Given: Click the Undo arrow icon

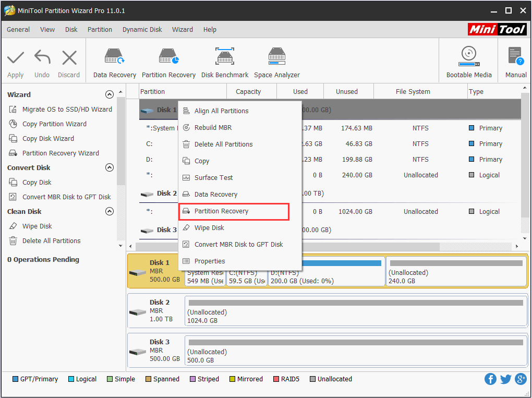Looking at the screenshot, I should 42,57.
